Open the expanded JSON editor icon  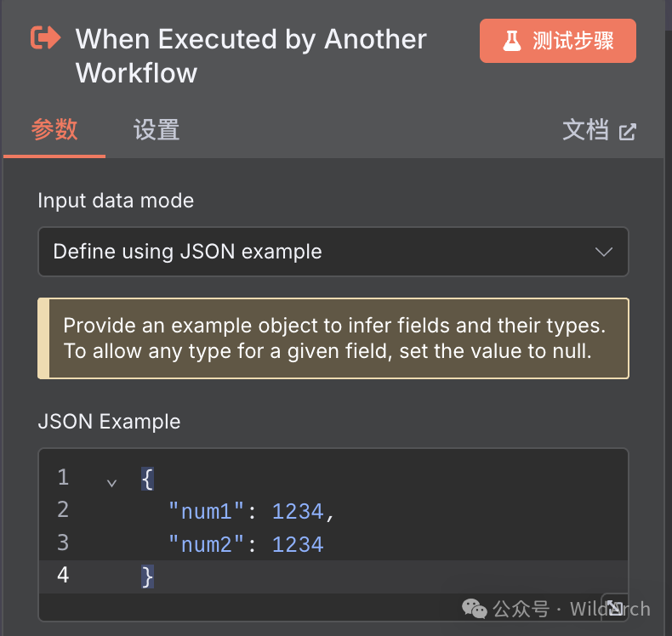(x=614, y=605)
